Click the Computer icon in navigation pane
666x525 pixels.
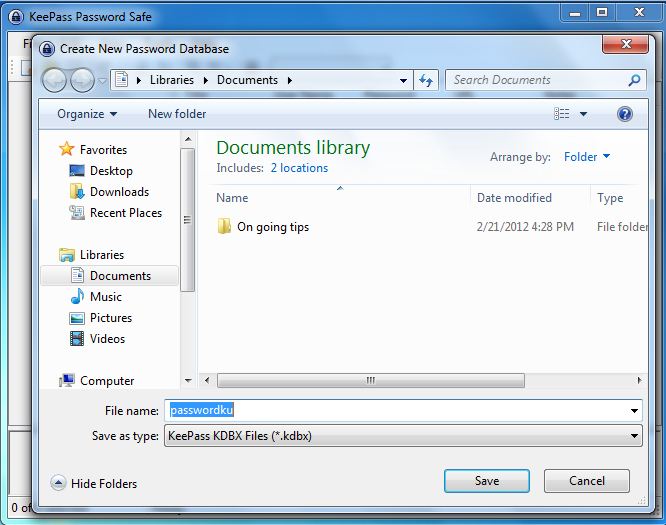click(x=67, y=381)
